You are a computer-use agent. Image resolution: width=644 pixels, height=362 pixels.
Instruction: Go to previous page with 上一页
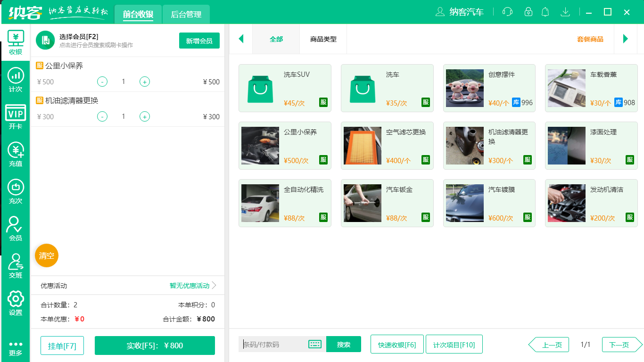coord(549,345)
